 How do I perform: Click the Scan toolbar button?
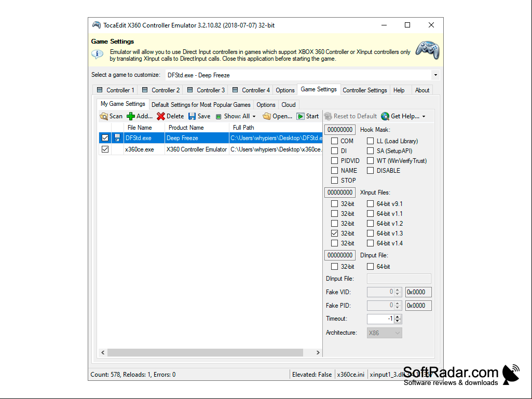point(111,116)
